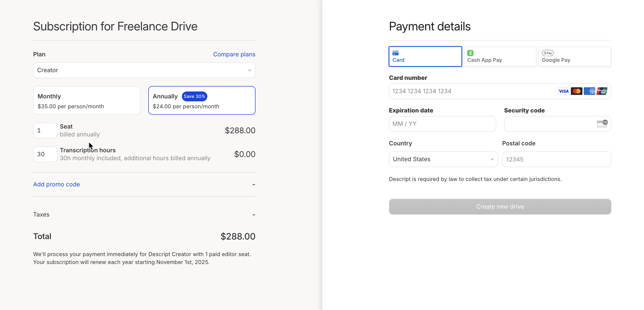This screenshot has width=644, height=310.
Task: Focus the Security code field
Action: 558,124
